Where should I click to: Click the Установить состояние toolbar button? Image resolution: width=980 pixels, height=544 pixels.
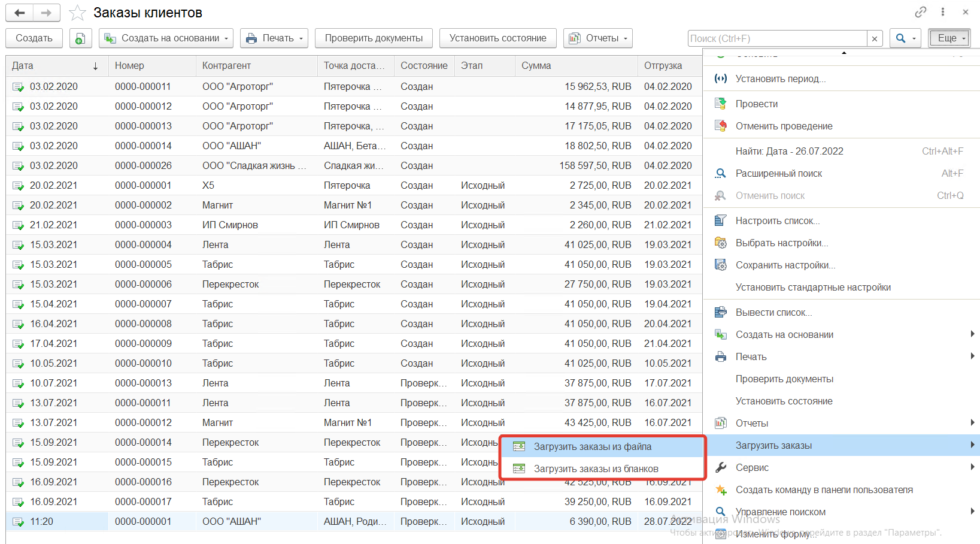click(497, 38)
